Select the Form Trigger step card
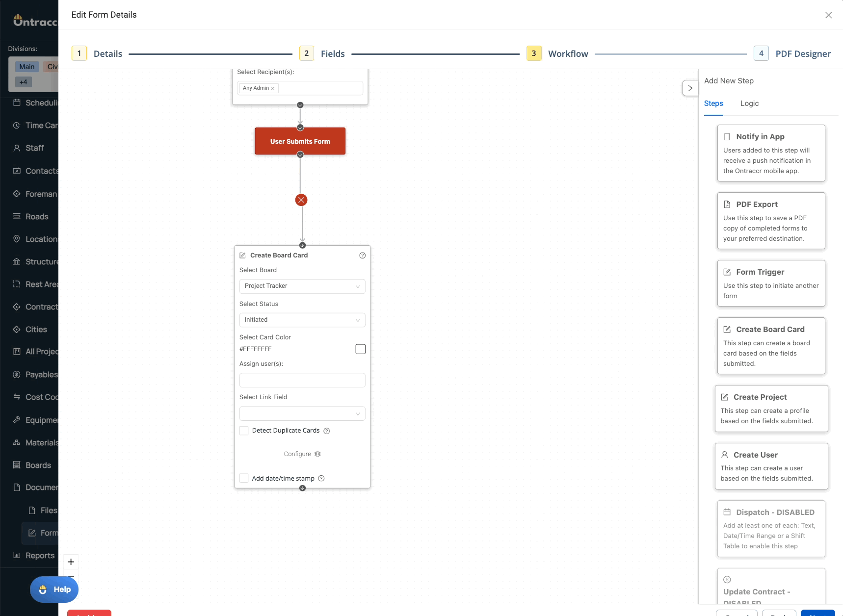Screen dimensions: 843x616 pos(771,283)
